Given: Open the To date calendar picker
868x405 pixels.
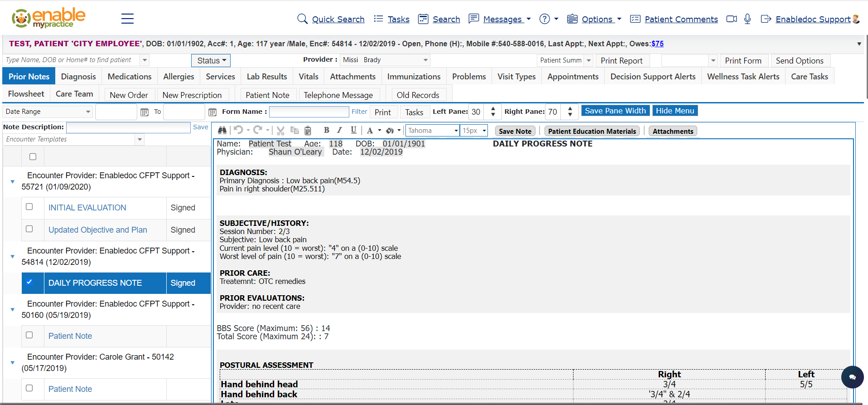Looking at the screenshot, I should pos(212,112).
